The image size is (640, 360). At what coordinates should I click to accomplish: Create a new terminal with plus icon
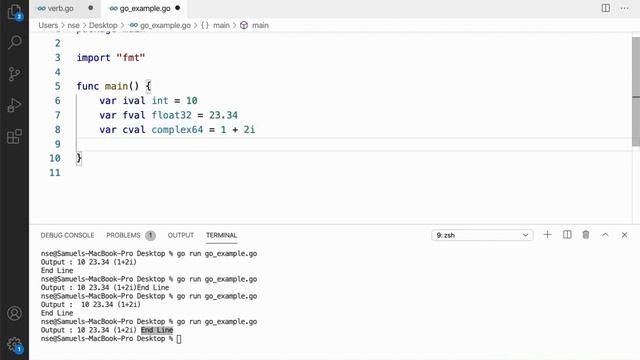[547, 235]
